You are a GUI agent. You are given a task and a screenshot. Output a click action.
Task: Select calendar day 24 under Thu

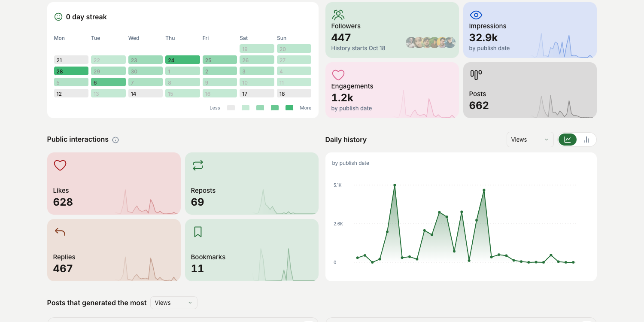182,60
